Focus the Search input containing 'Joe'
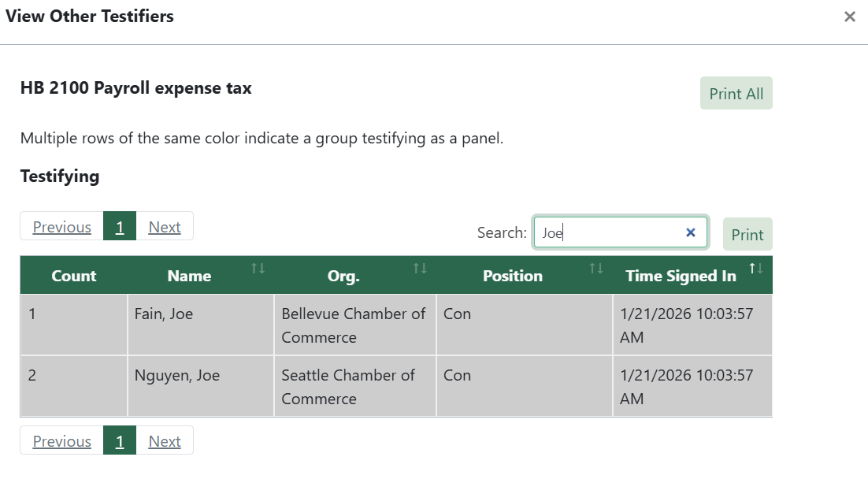Viewport: 868px width, 494px height. tap(606, 232)
